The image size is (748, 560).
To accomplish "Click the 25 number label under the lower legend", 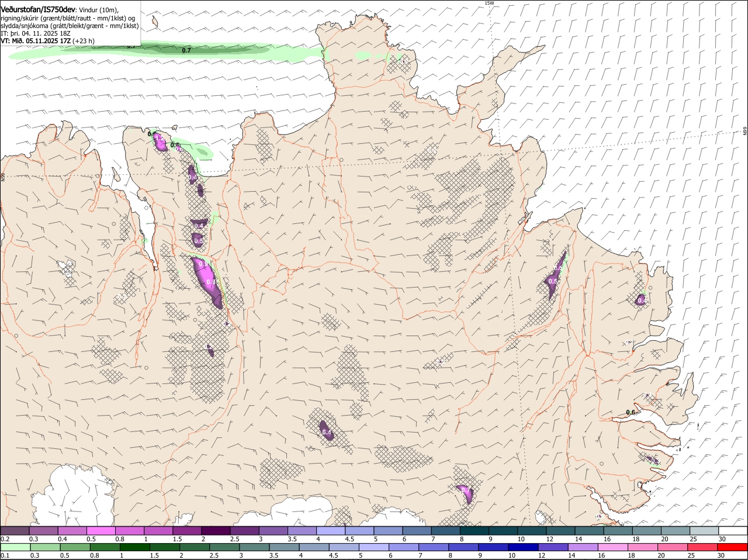I will coord(691,555).
